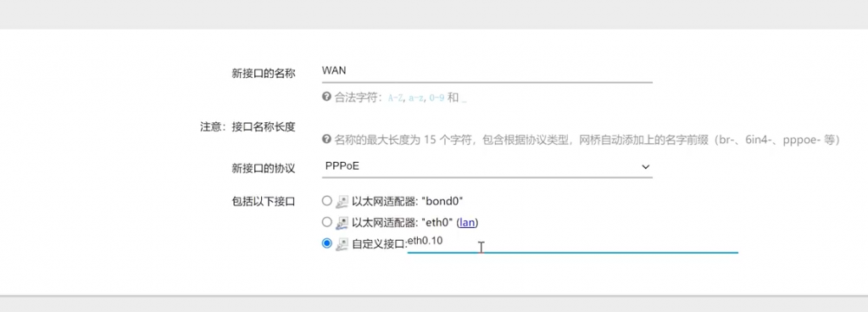Click the 自定义接口 label text
Viewport: 868px width, 312px height.
point(379,244)
